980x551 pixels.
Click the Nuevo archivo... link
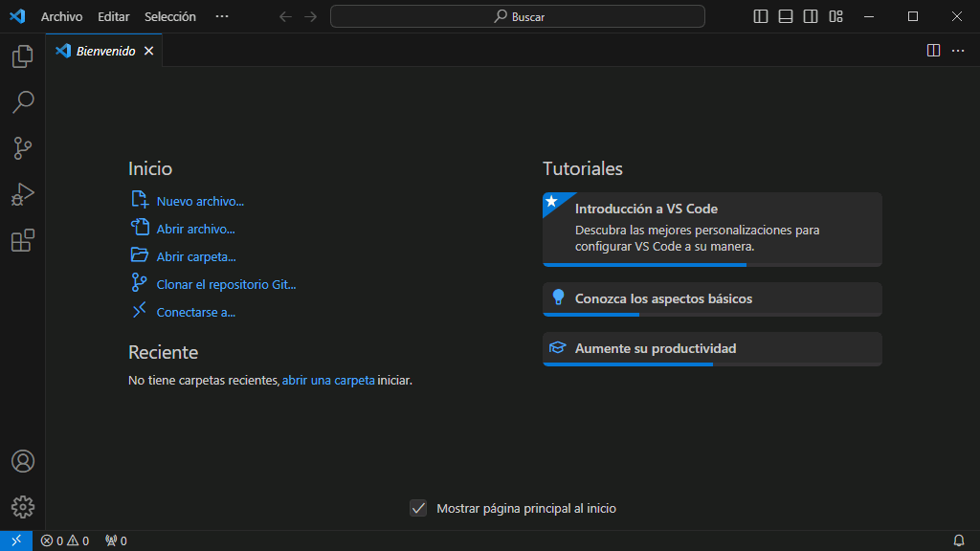(x=200, y=201)
